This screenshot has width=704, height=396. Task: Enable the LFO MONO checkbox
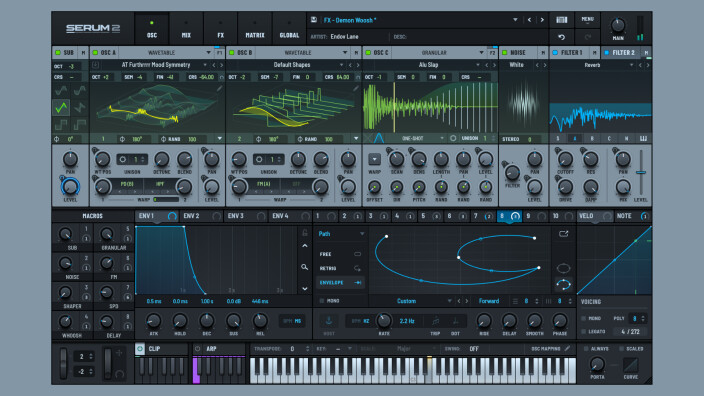tap(321, 301)
